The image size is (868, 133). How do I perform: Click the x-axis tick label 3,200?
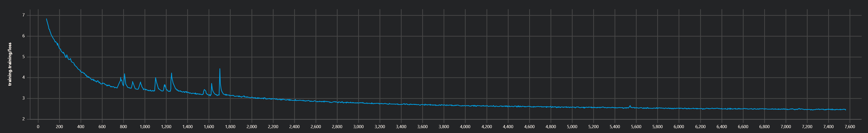(380, 127)
